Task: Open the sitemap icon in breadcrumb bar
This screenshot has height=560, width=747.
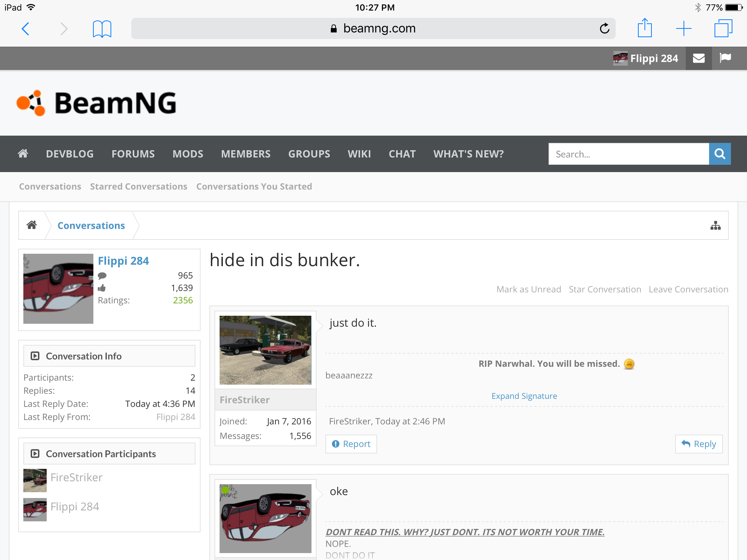Action: (x=716, y=226)
